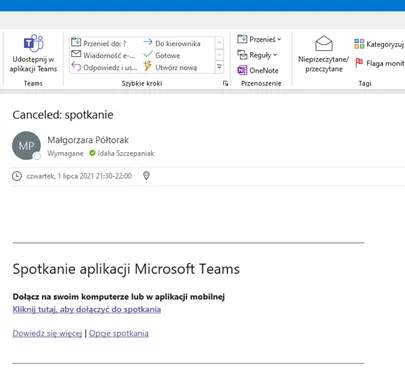The image size is (405, 378).
Task: Click the location pin icon
Action: point(146,176)
